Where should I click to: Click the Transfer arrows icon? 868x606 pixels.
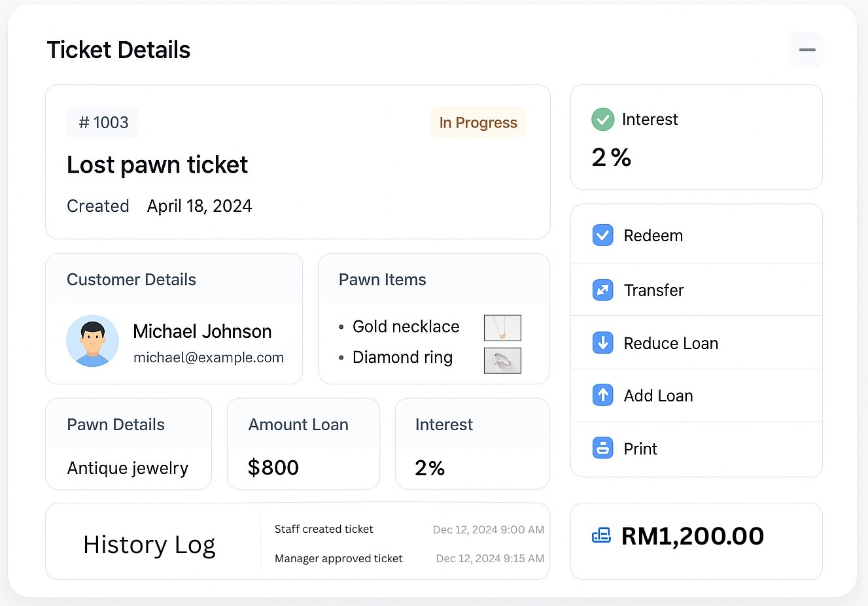602,290
